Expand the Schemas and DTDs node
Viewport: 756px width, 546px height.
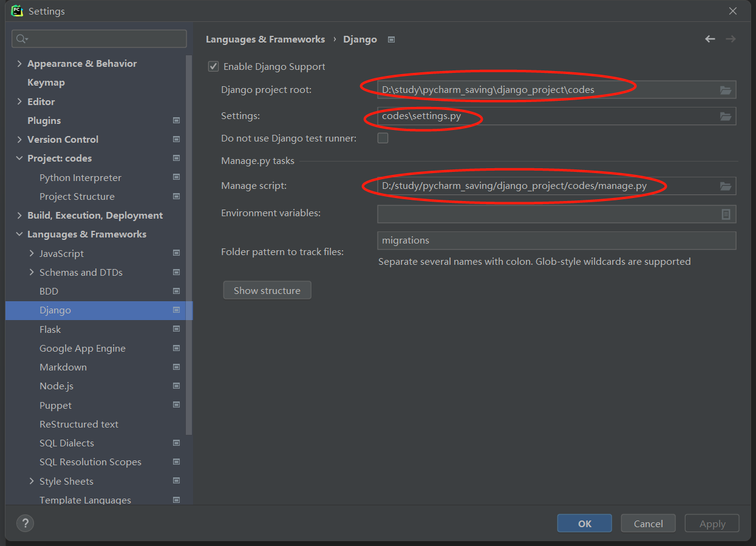coord(32,272)
